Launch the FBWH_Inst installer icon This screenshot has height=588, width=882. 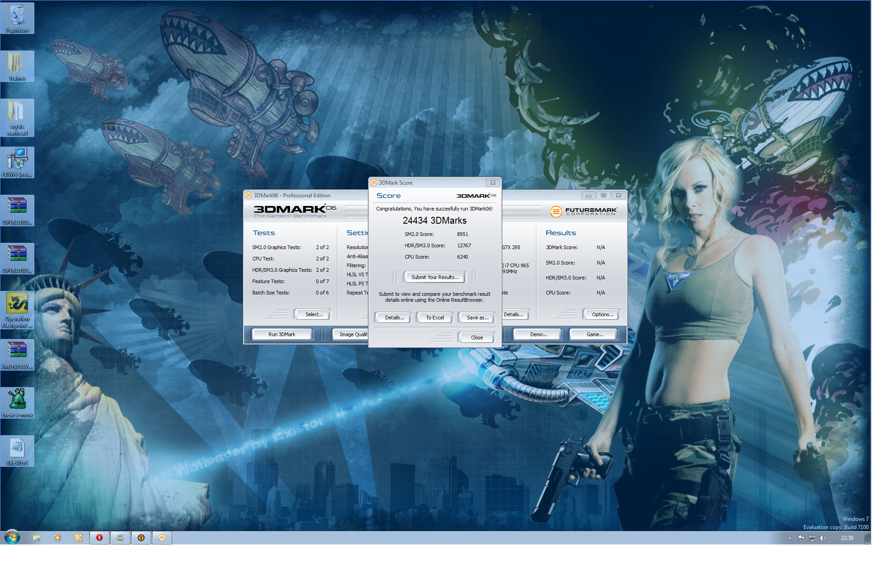pyautogui.click(x=17, y=162)
